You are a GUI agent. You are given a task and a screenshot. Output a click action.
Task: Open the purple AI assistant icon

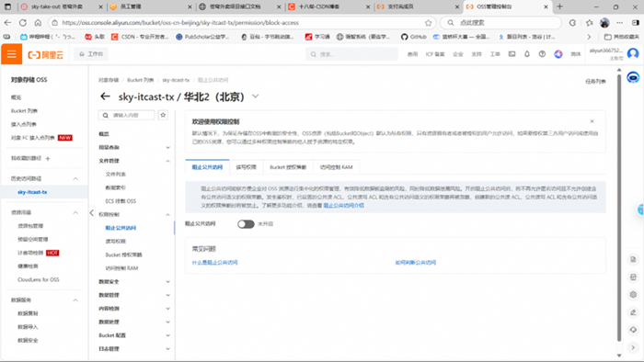pyautogui.click(x=558, y=54)
